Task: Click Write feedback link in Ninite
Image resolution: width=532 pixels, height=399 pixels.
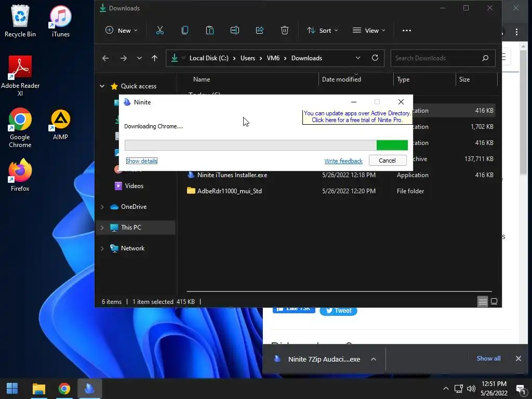Action: 343,161
